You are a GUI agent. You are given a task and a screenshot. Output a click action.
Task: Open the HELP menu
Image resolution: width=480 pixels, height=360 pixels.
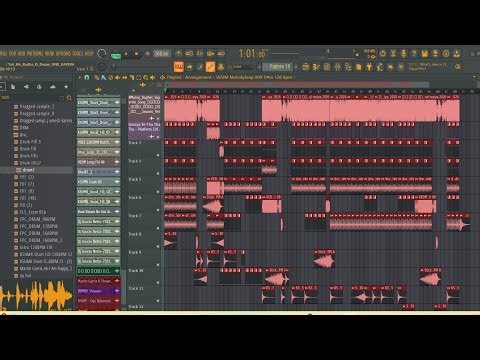[x=89, y=54]
